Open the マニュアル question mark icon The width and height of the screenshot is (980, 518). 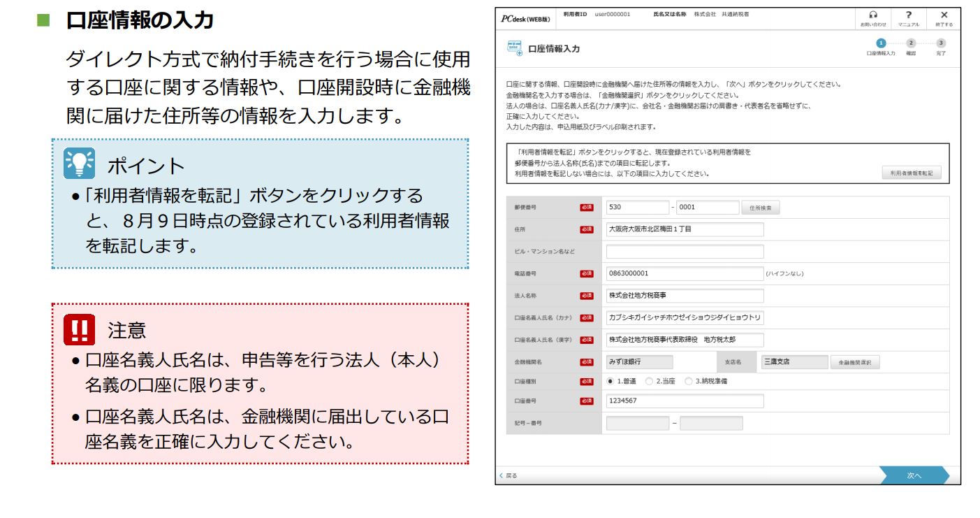(x=908, y=15)
